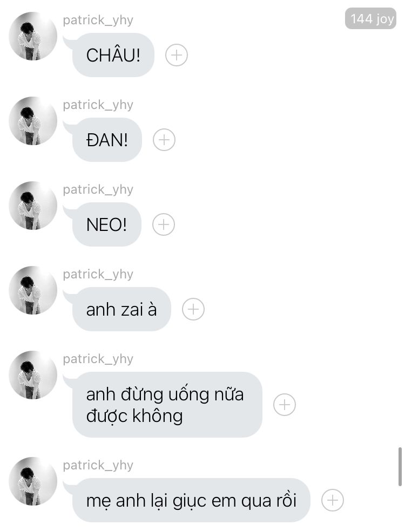Select the "anh zai à" message bubble
The image size is (405, 532).
click(x=122, y=309)
